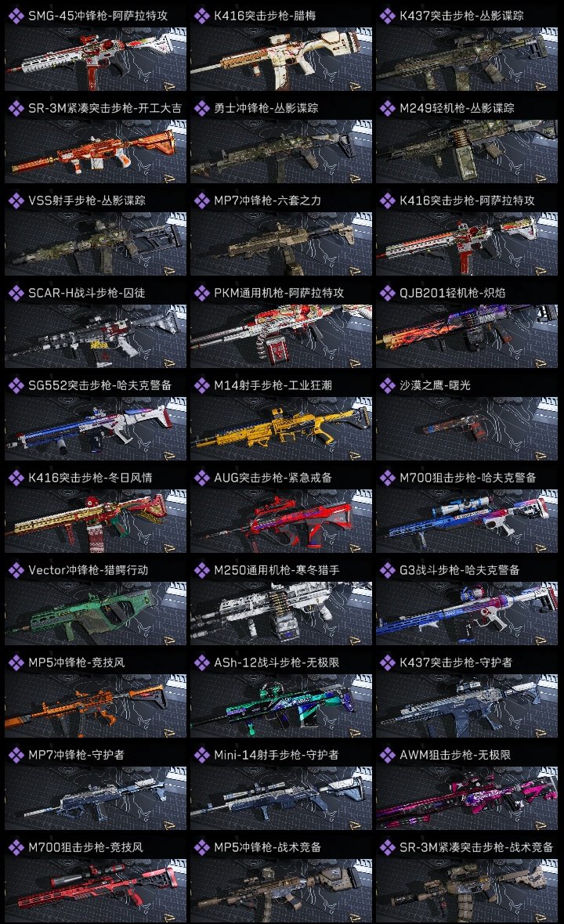Click the purple icon beside MP5冲锋枪-竞技风
Viewport: 564px width, 924px height.
(16, 662)
